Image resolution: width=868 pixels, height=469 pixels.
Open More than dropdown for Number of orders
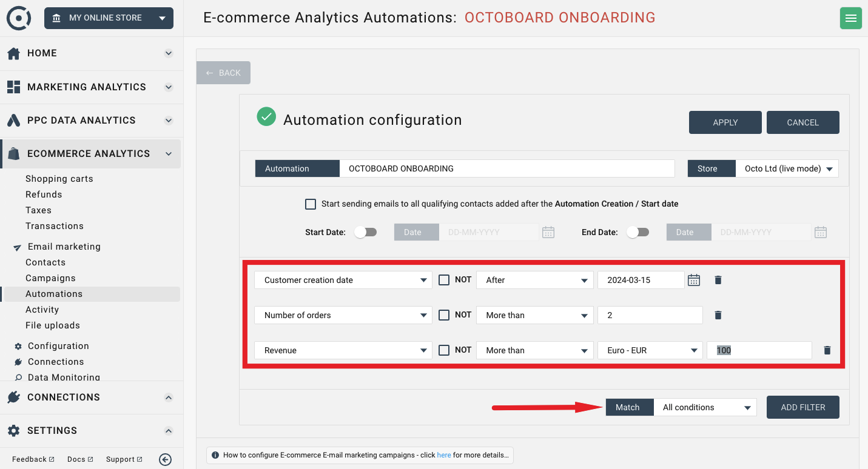pos(535,315)
